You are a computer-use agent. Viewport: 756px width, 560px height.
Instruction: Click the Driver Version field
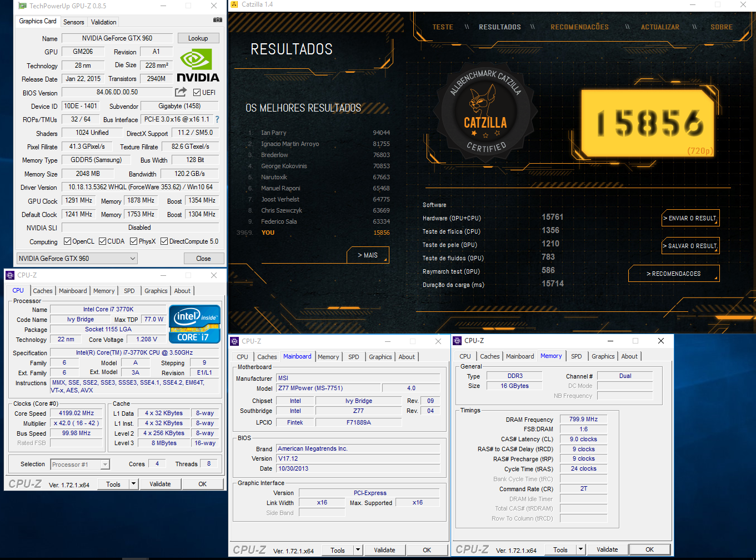click(140, 187)
